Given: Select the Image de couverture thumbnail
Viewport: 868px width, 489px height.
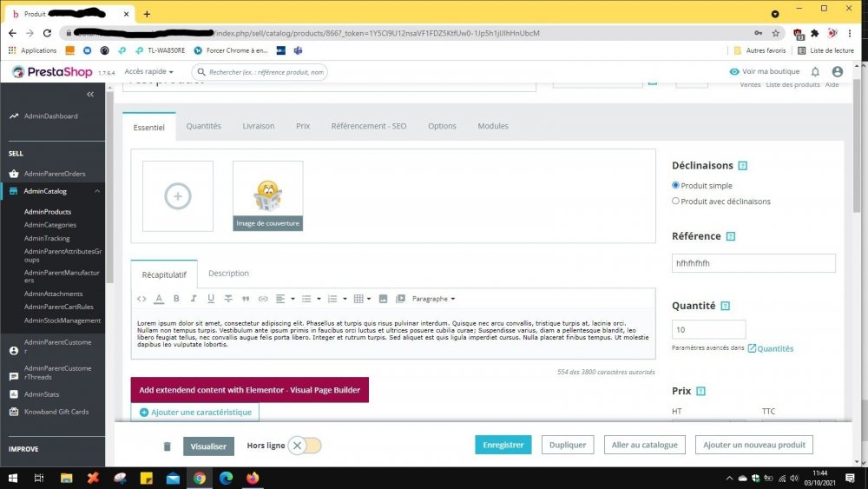Looking at the screenshot, I should click(268, 196).
